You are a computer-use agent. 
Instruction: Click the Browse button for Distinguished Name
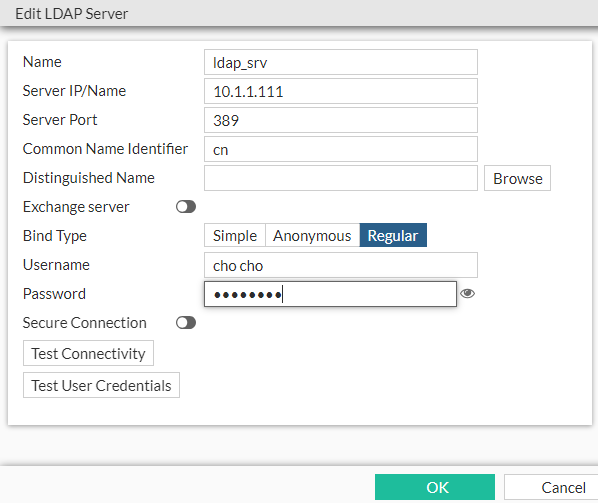(517, 178)
